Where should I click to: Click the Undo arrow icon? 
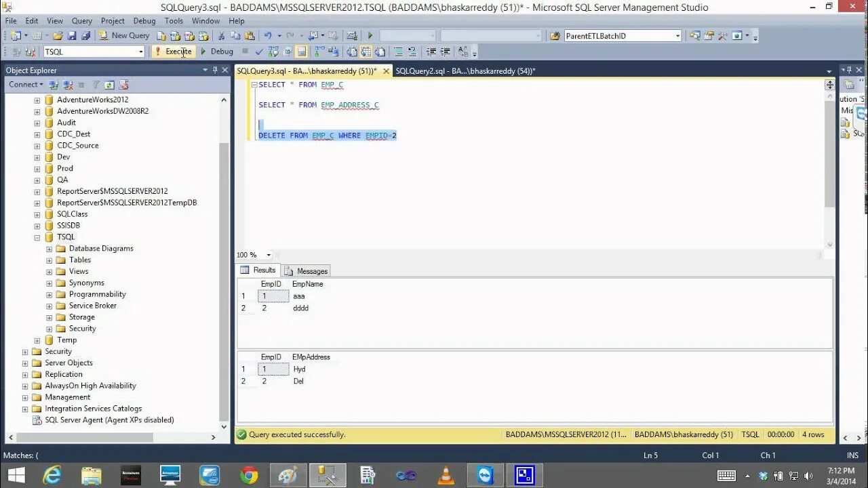(268, 35)
